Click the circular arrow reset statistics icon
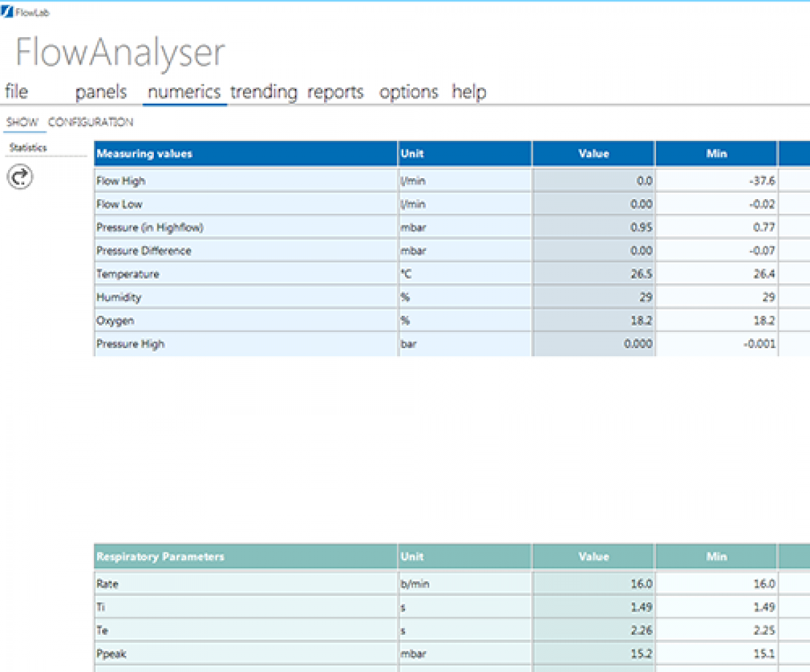The image size is (810, 672). (20, 177)
